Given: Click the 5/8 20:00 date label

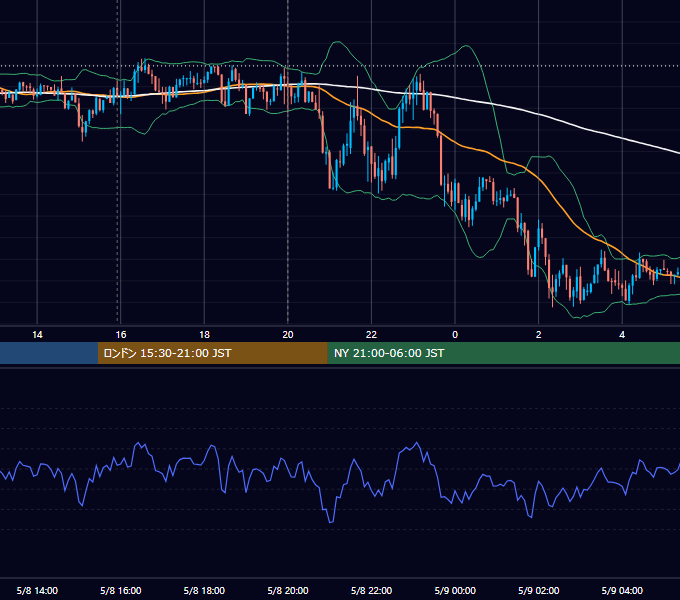Looking at the screenshot, I should point(288,590).
